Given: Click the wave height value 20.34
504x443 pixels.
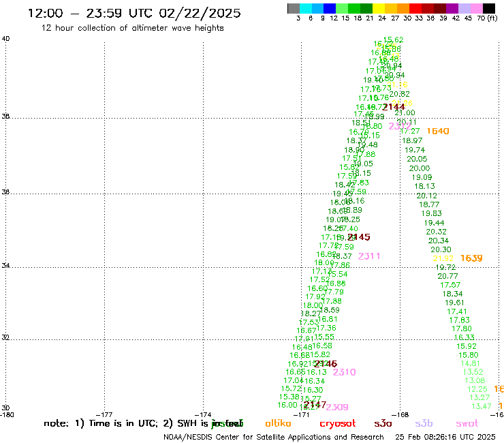Looking at the screenshot, I should tap(439, 241).
